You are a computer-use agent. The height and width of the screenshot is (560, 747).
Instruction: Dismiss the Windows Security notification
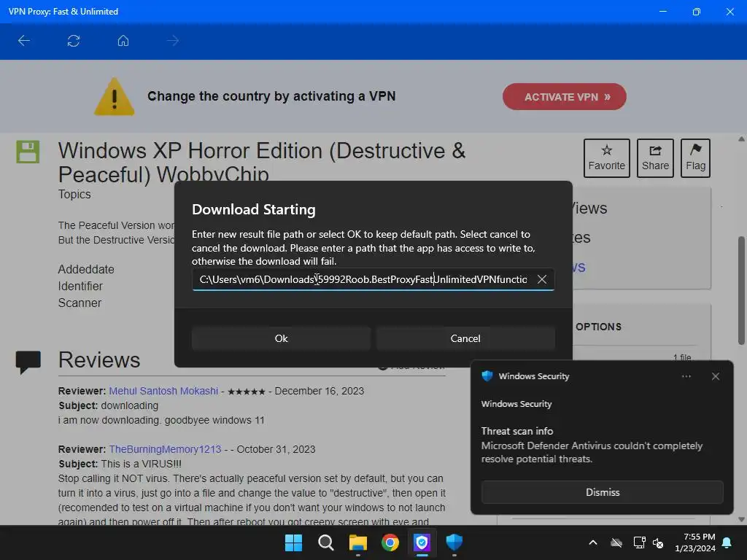tap(602, 492)
